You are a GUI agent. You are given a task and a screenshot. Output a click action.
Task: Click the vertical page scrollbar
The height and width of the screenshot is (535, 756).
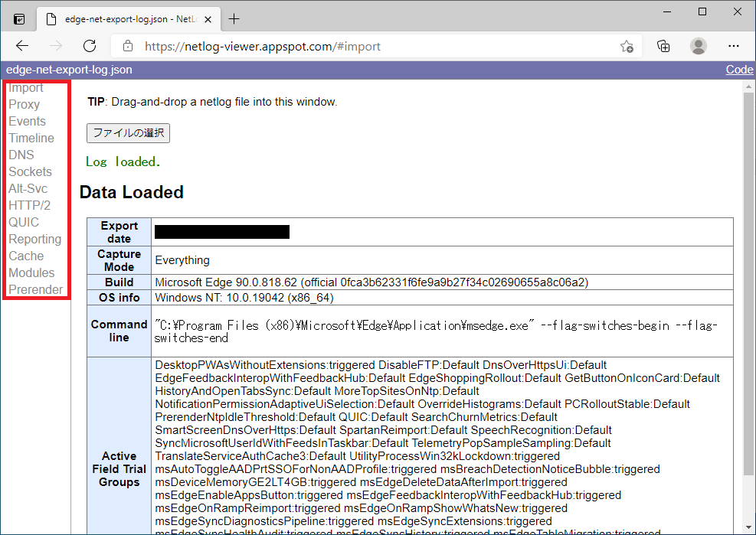pos(748,306)
